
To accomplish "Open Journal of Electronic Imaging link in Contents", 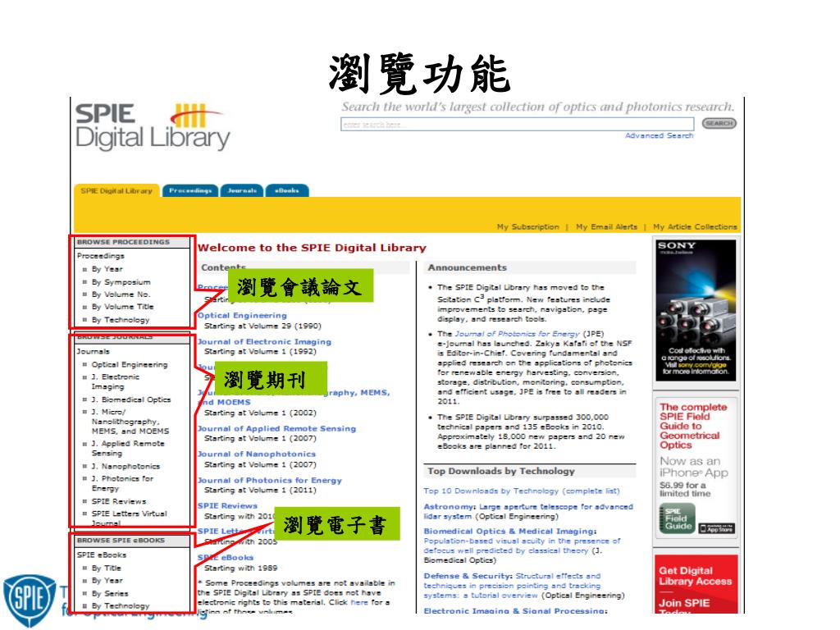I will click(x=264, y=341).
